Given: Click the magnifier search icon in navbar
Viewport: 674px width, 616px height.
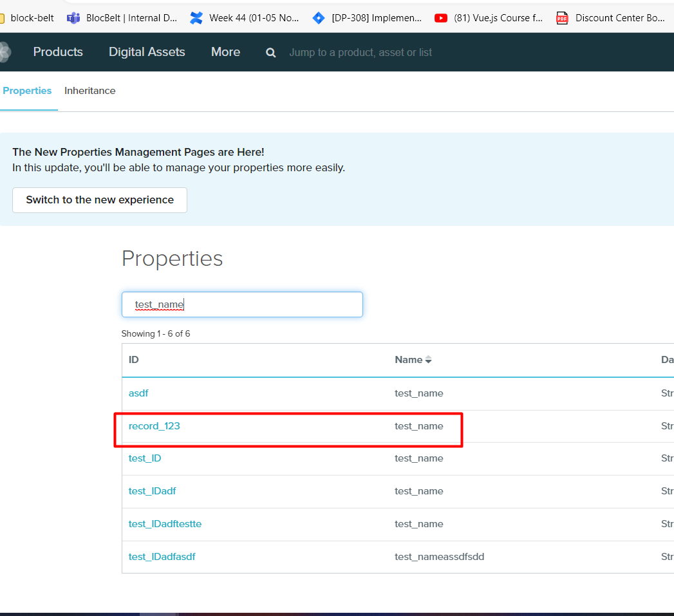Looking at the screenshot, I should (271, 53).
